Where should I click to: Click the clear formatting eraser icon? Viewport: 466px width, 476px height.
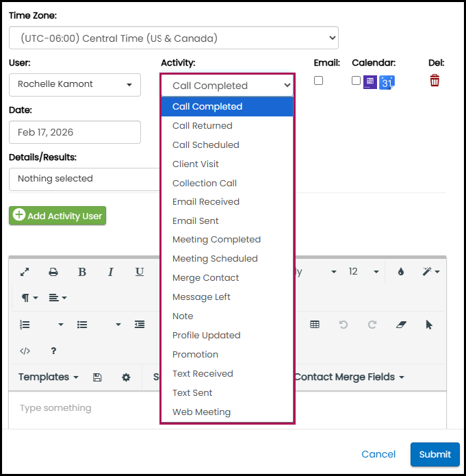coord(401,325)
